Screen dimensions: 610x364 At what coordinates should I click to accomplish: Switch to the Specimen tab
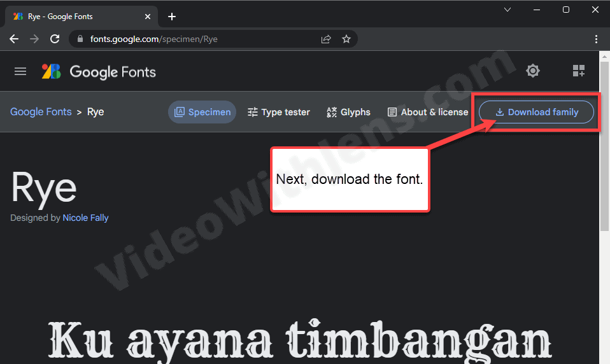tap(202, 112)
